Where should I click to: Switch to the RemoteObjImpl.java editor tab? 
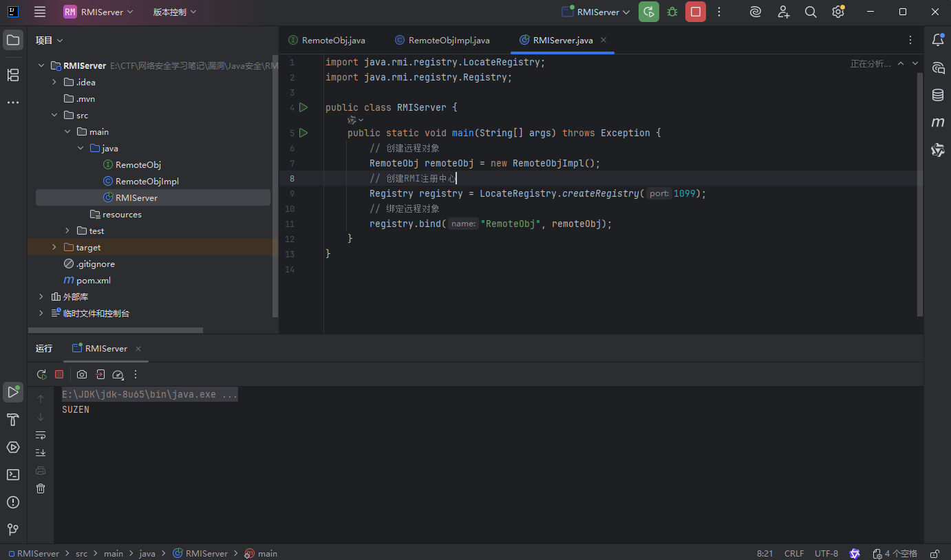pos(449,41)
